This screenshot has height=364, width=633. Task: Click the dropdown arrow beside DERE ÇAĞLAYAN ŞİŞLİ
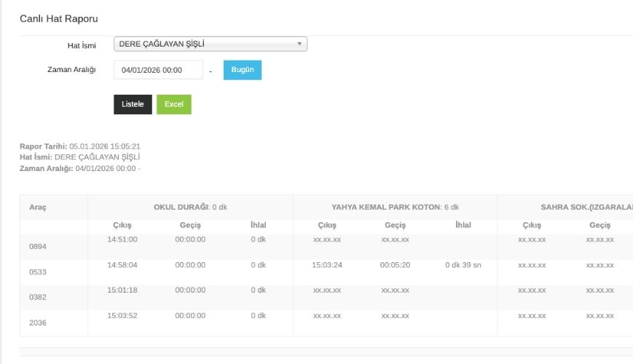[x=299, y=44]
